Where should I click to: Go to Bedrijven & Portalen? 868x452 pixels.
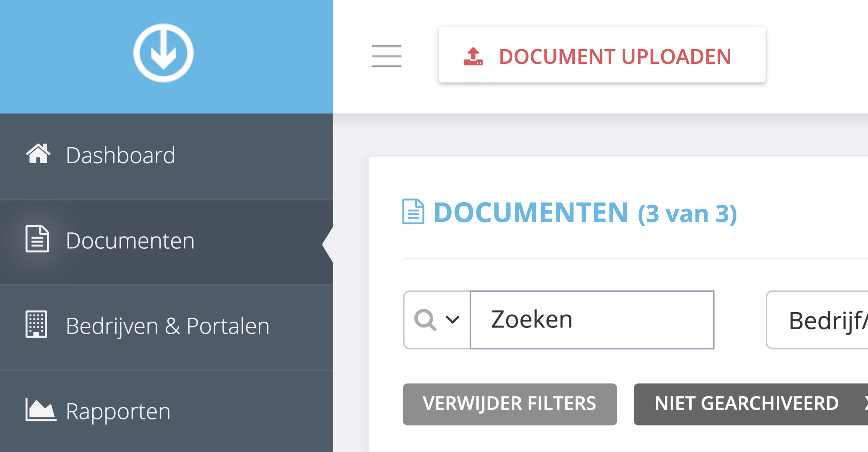coord(166,327)
